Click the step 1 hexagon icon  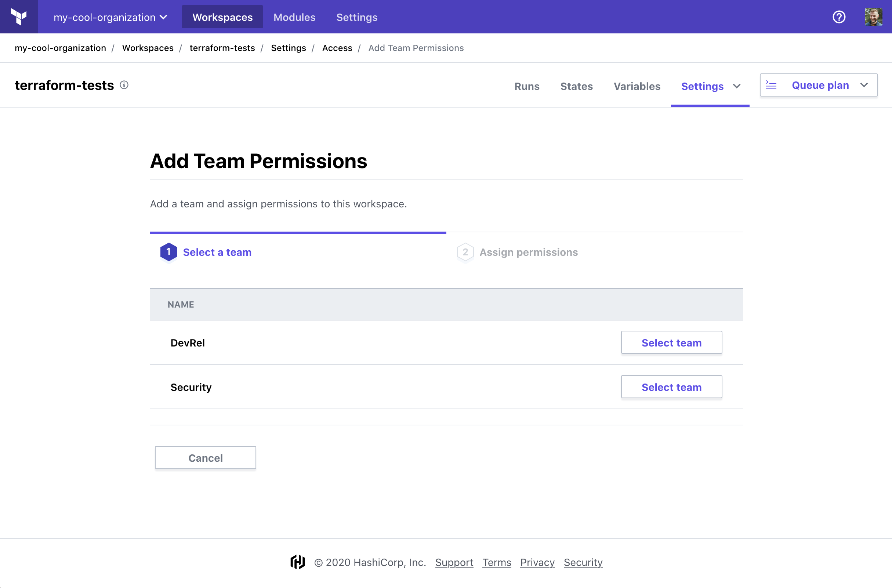pos(169,252)
